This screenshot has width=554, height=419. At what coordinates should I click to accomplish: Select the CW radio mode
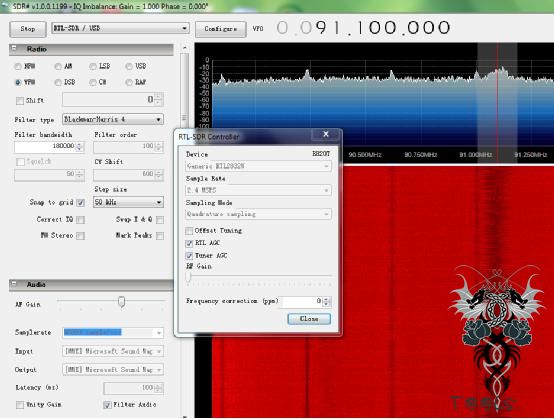[93, 82]
